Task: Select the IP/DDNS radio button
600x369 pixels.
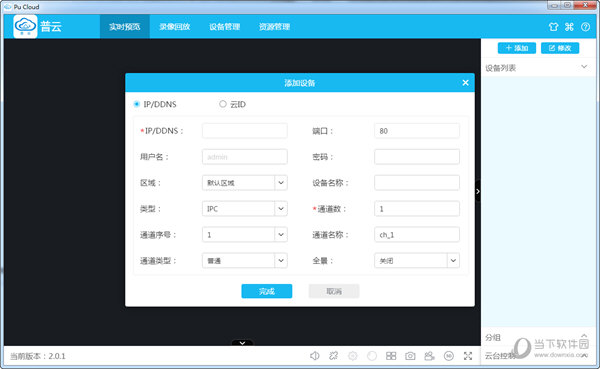Action: pyautogui.click(x=137, y=104)
